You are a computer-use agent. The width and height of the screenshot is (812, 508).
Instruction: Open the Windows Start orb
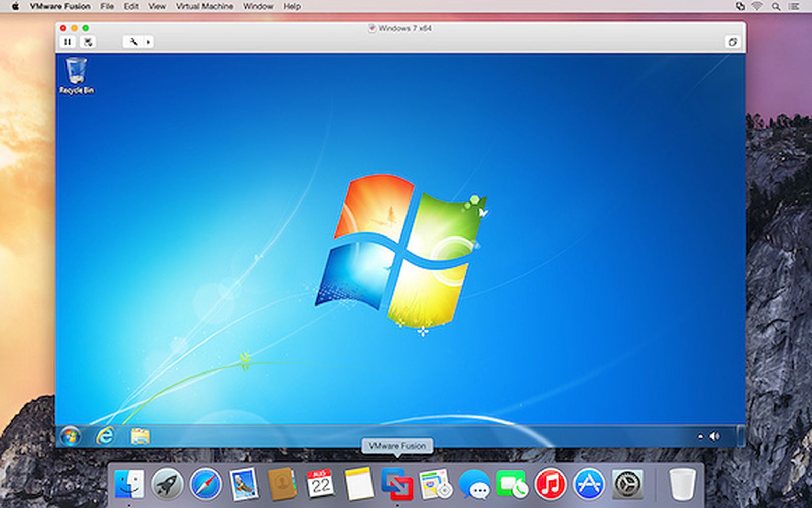point(70,435)
